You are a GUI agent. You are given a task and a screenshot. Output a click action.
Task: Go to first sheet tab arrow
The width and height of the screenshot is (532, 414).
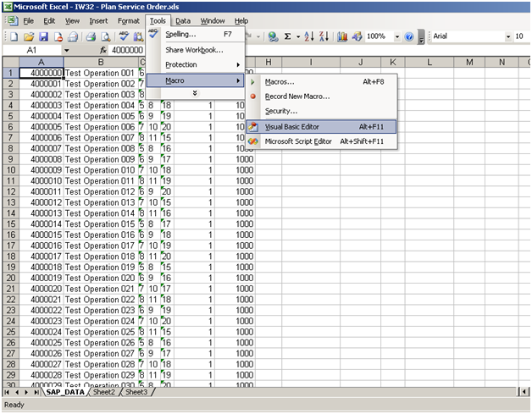pos(7,392)
